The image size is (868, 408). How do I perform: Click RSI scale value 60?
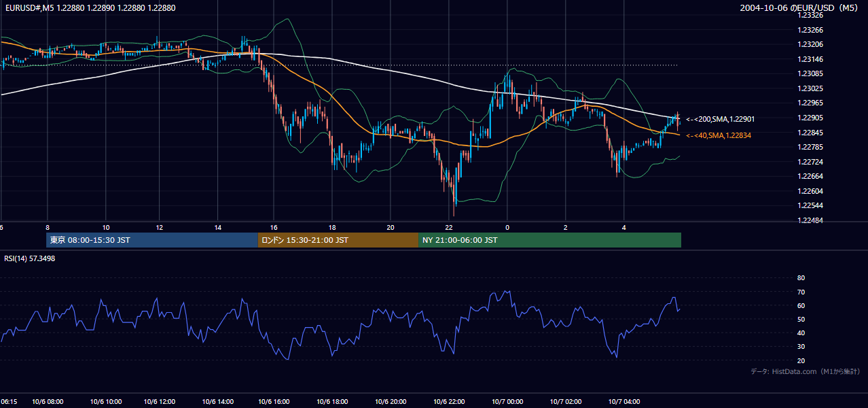tap(801, 305)
